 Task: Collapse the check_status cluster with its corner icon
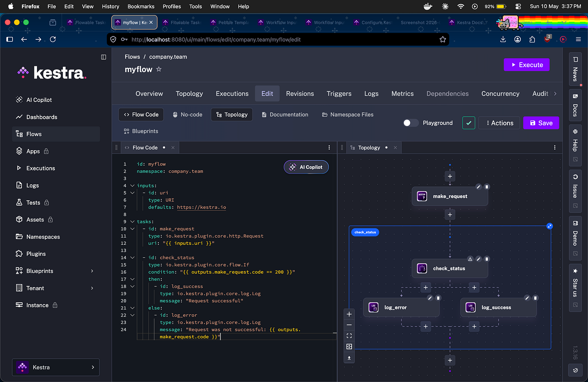[x=549, y=226]
